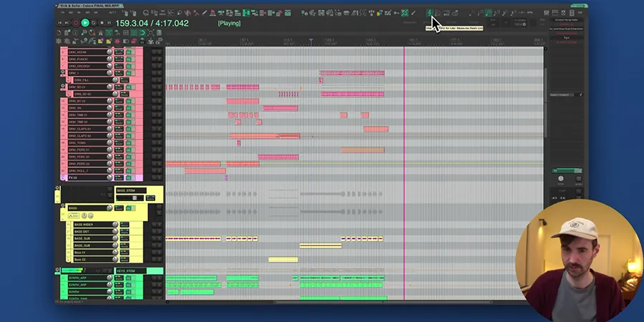This screenshot has height=322, width=644.
Task: Collapse the BASS_STEM folder track
Action: coord(57,187)
